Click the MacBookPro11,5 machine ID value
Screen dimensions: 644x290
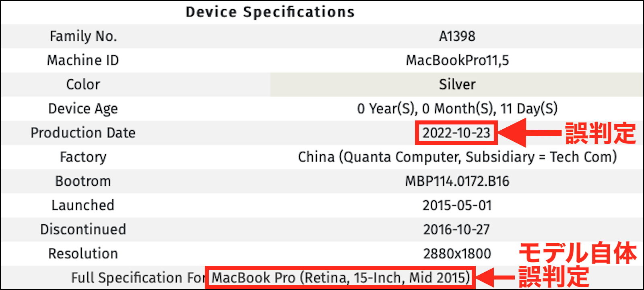click(x=457, y=60)
